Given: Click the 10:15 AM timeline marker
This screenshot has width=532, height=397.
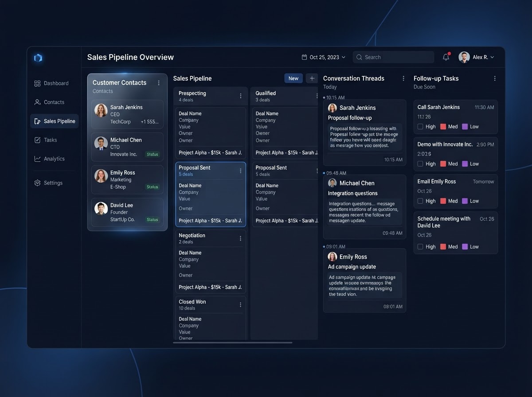Looking at the screenshot, I should click(x=334, y=97).
